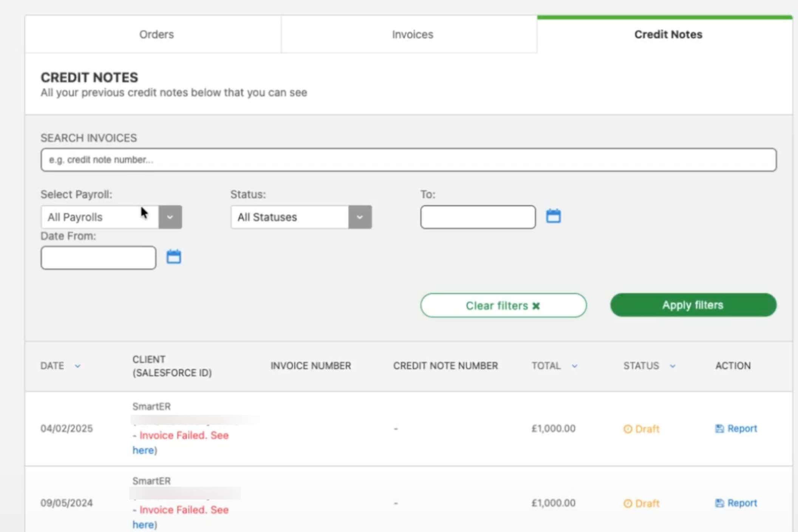This screenshot has width=798, height=532.
Task: Click the Draft clock icon on the 09/05/2024 row
Action: (628, 503)
